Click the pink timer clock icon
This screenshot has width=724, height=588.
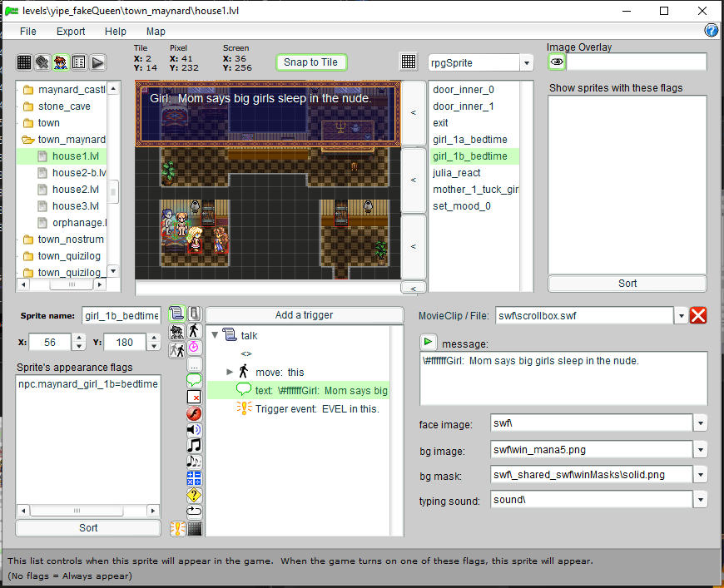(194, 347)
